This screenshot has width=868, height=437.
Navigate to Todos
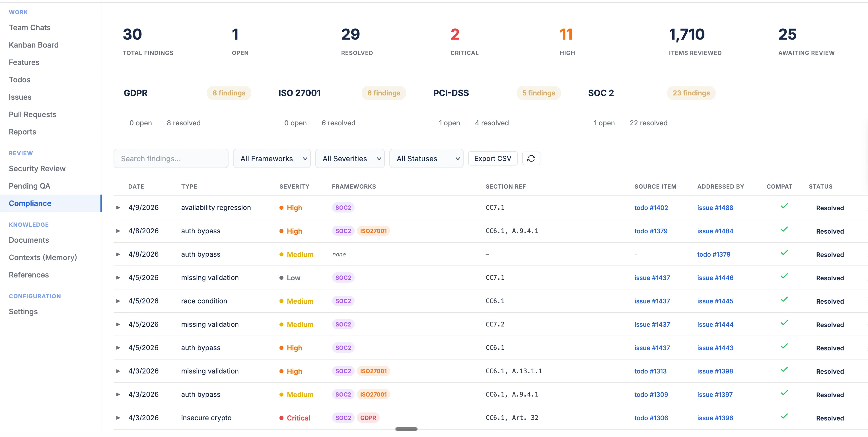[20, 79]
